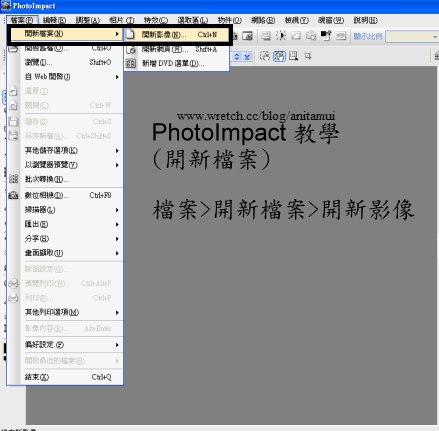
Task: Expand 其他列印選項(M) submenu
Action: tap(65, 312)
